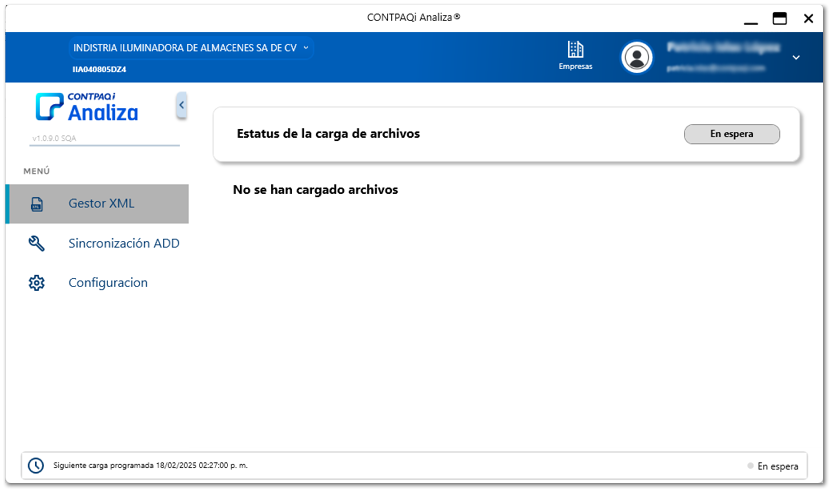832x492 pixels.
Task: Click the En espera status button
Action: (732, 134)
